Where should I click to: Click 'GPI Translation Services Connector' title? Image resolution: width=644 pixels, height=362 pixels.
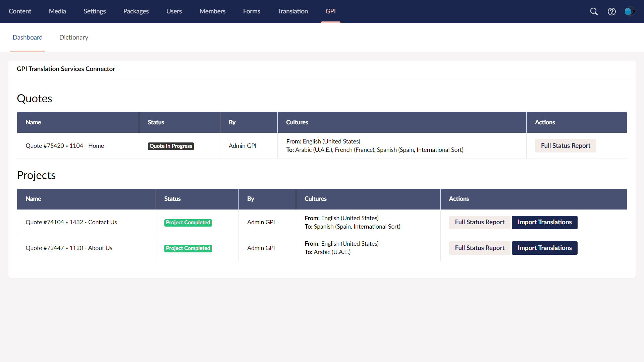66,69
